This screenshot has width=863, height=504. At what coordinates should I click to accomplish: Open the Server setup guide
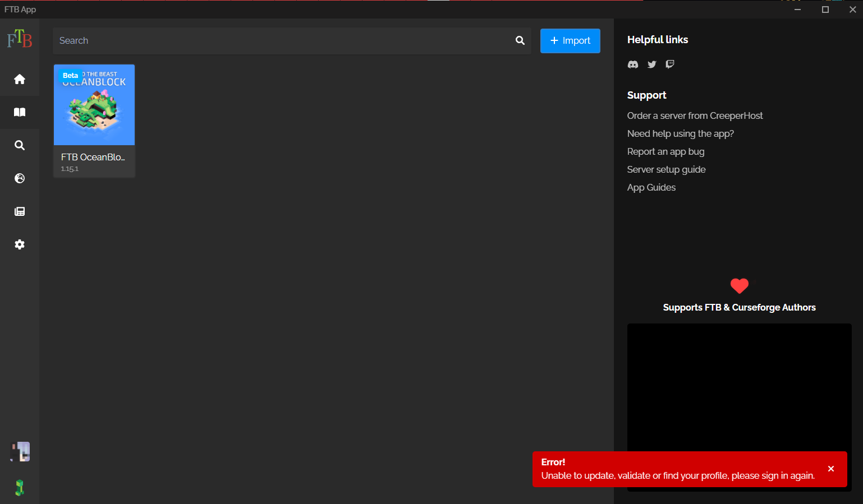[x=667, y=169]
